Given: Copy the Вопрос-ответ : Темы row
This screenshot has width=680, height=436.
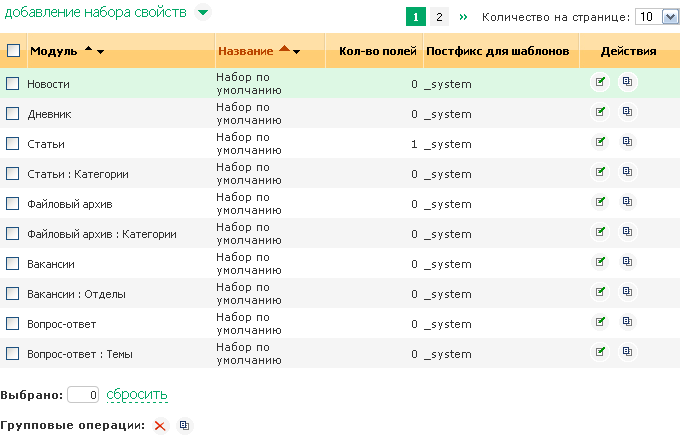Looking at the screenshot, I should pos(627,352).
